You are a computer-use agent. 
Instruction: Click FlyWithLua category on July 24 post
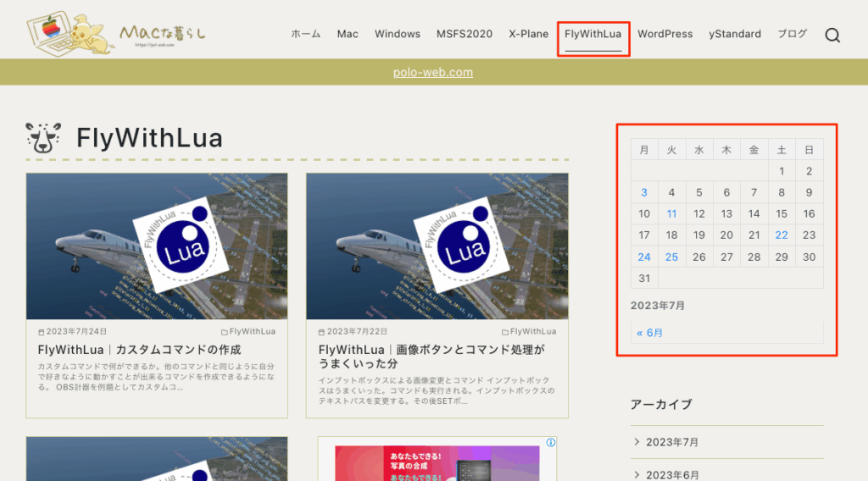248,332
